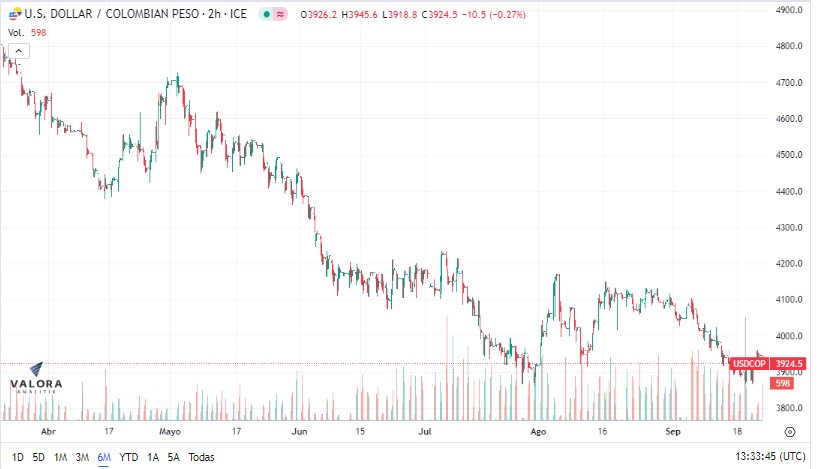Select the YTD time range
819x469 pixels.
pos(128,458)
